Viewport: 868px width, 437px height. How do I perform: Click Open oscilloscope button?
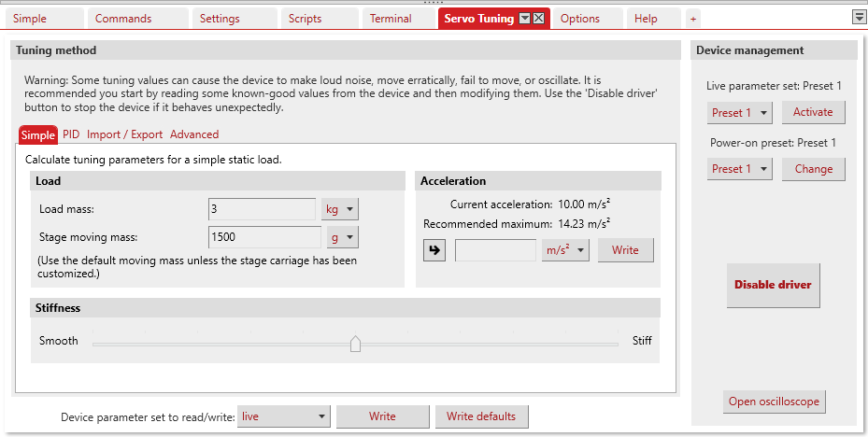pyautogui.click(x=774, y=402)
